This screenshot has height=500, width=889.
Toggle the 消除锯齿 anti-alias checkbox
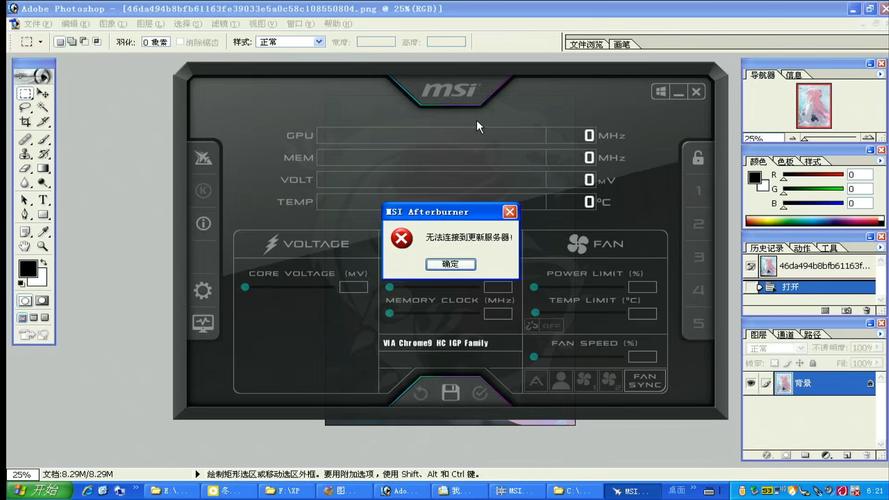pos(181,42)
